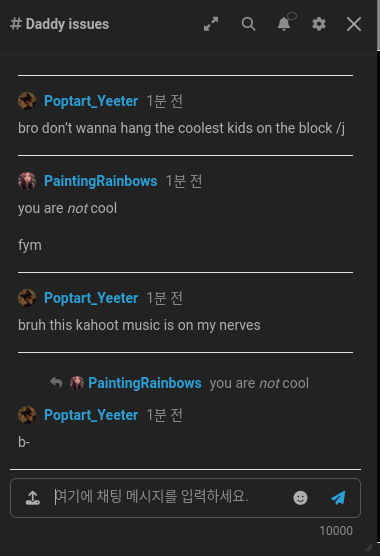Send message with paper plane icon
The width and height of the screenshot is (380, 556).
pyautogui.click(x=338, y=498)
